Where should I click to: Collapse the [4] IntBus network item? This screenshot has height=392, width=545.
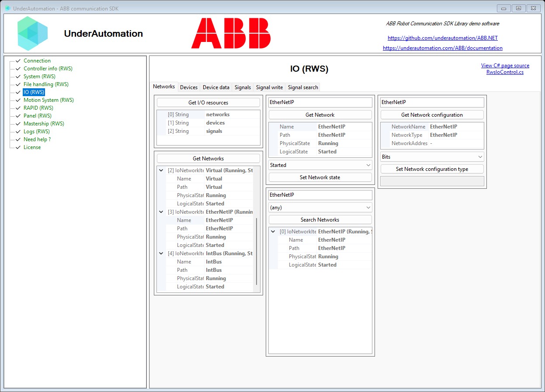click(161, 253)
